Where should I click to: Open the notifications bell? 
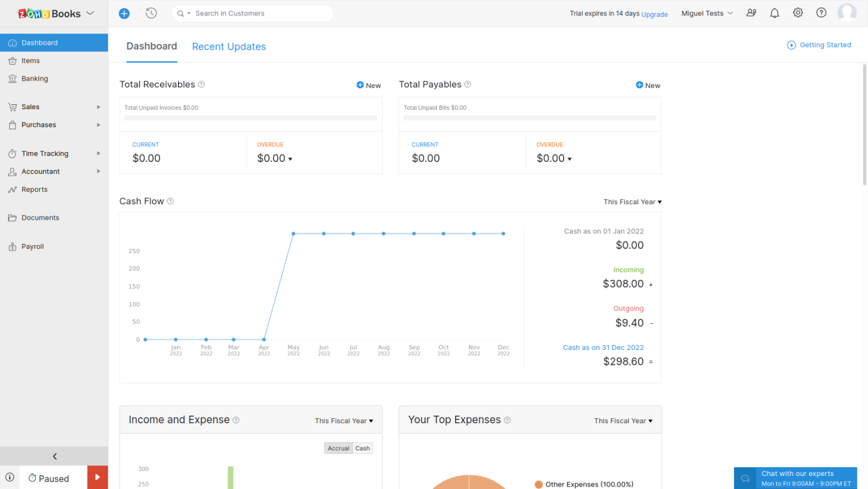tap(774, 13)
